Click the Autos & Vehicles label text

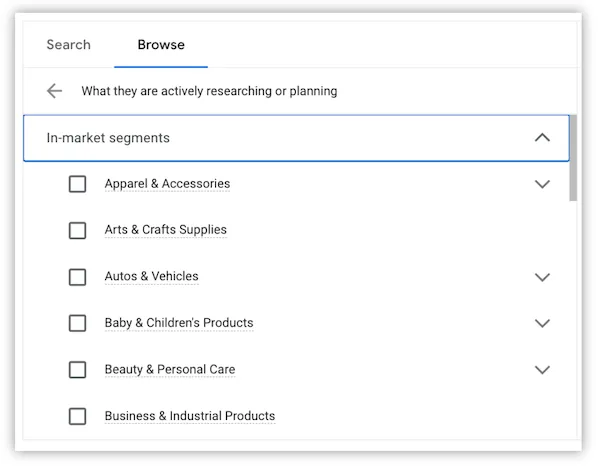point(152,276)
